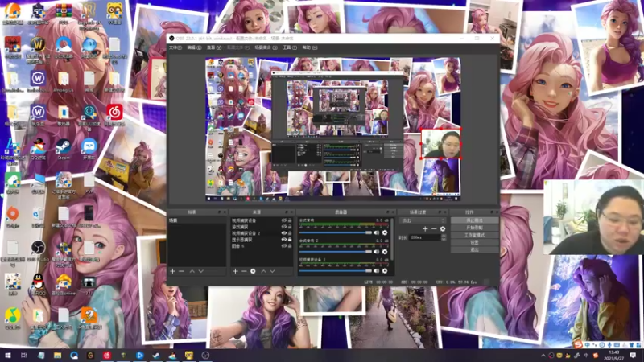Toggle visibility of the second source row
Screen dimensions: 644x362
[283, 227]
